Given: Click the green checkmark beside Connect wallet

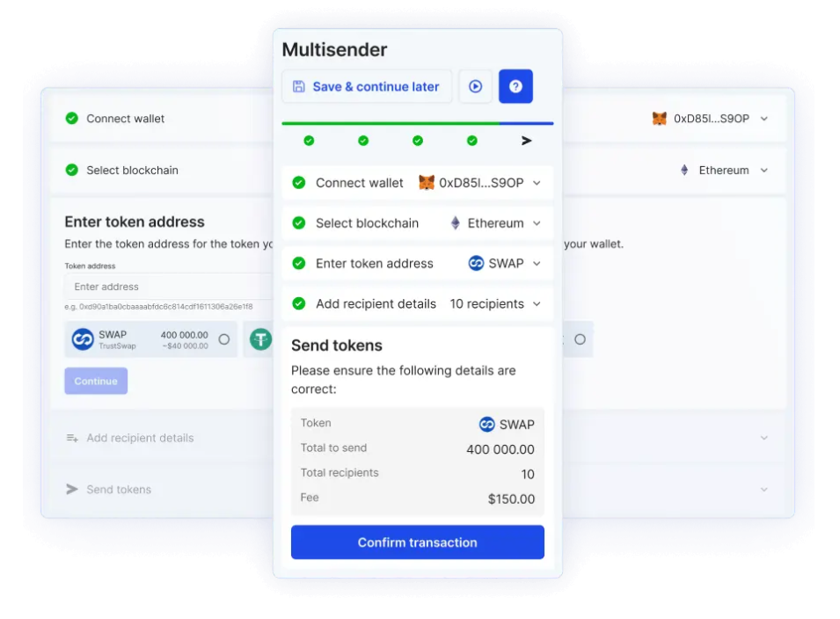Looking at the screenshot, I should click(x=296, y=183).
